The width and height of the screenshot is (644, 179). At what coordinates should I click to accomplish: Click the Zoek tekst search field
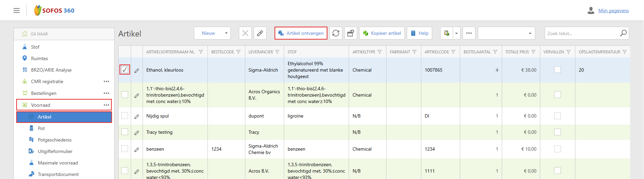click(x=581, y=33)
